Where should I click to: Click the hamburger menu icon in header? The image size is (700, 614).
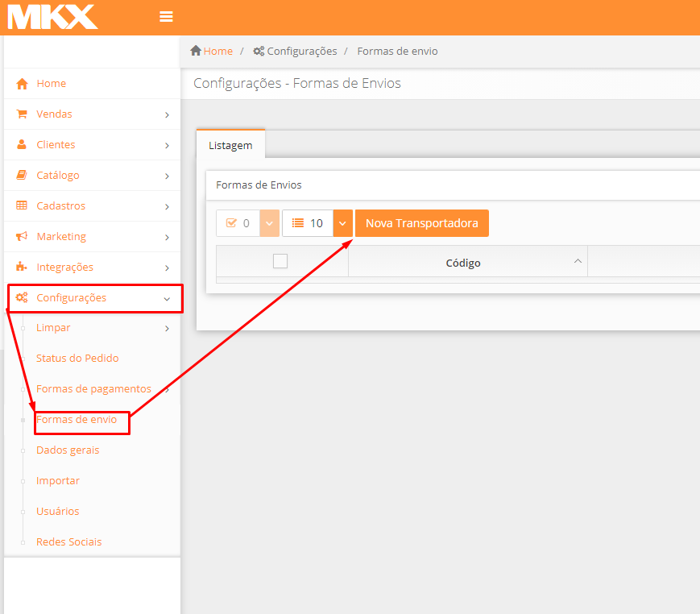coord(167,17)
